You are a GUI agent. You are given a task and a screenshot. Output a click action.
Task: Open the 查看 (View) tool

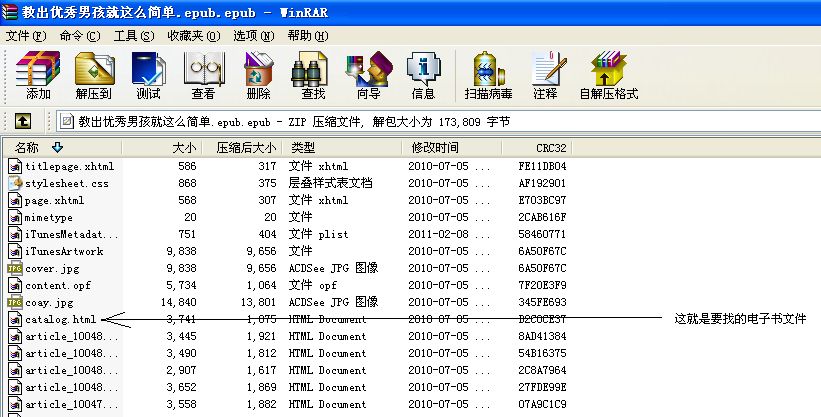click(x=204, y=75)
